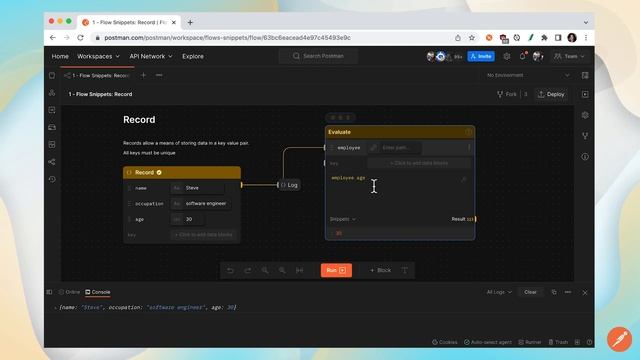640x360 pixels.
Task: Open the Flows sidebar icon
Action: click(x=52, y=162)
